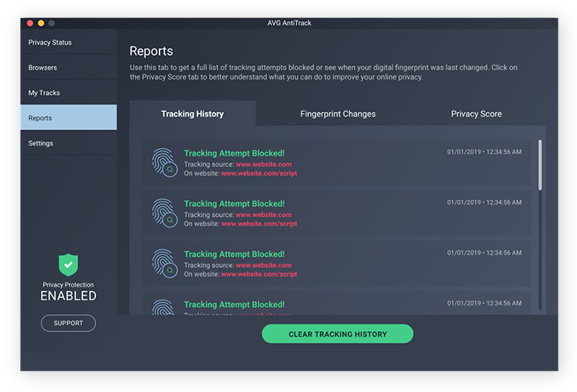Viewport: 577px width, 392px height.
Task: Switch to the Tracking History tab
Action: pyautogui.click(x=193, y=114)
